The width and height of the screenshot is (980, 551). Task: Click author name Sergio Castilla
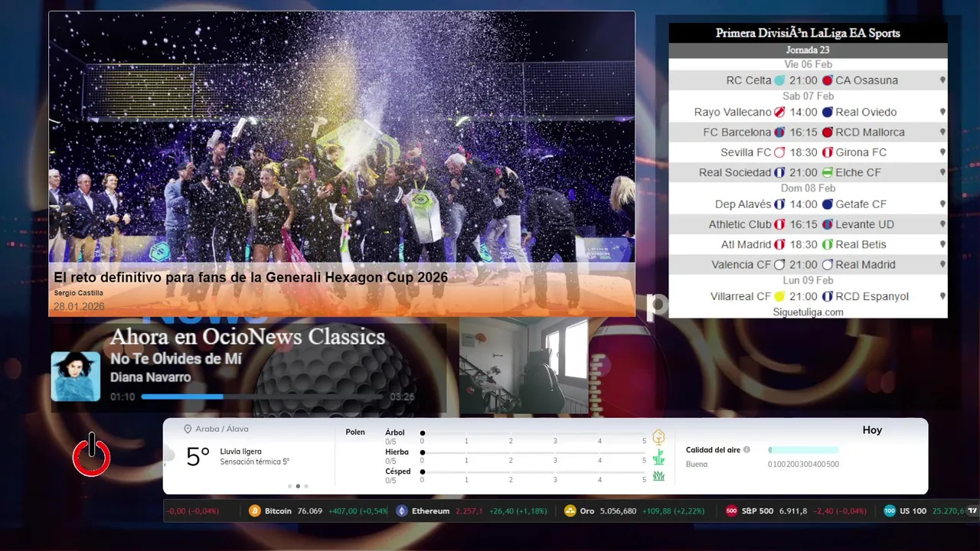click(x=78, y=293)
